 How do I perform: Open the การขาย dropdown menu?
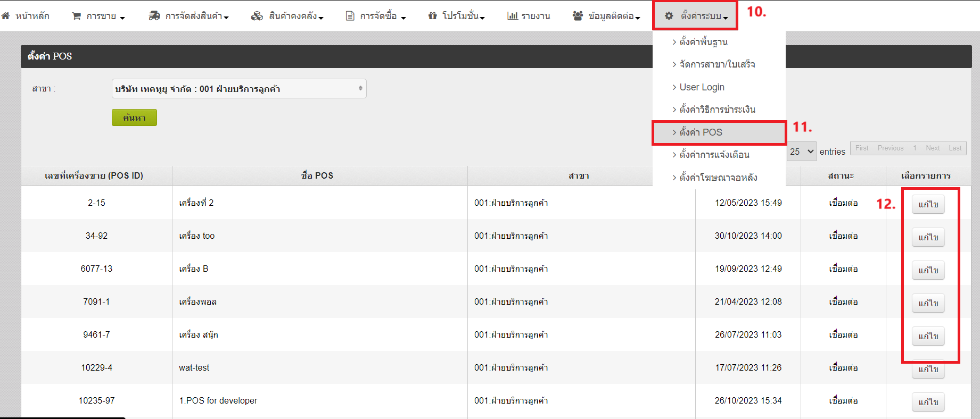pyautogui.click(x=98, y=16)
